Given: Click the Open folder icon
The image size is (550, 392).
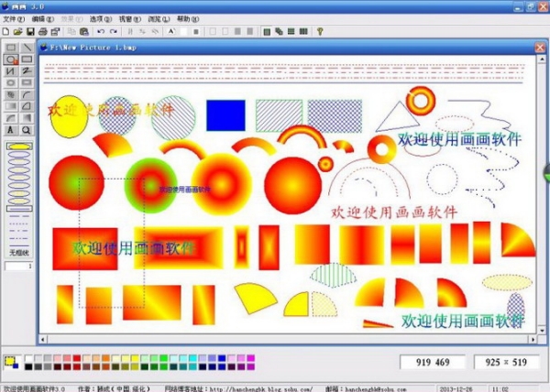Looking at the screenshot, I should [x=17, y=31].
